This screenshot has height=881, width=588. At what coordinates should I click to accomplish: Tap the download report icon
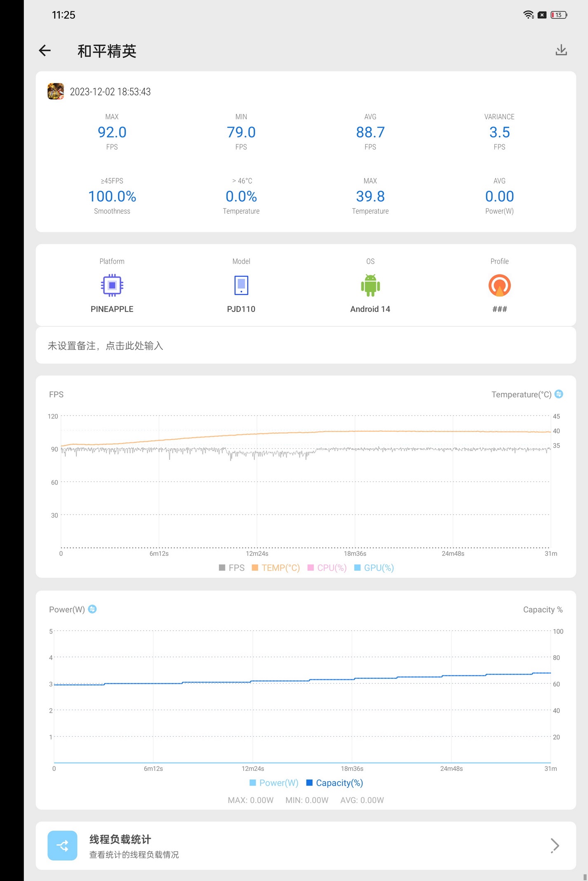[x=561, y=50]
